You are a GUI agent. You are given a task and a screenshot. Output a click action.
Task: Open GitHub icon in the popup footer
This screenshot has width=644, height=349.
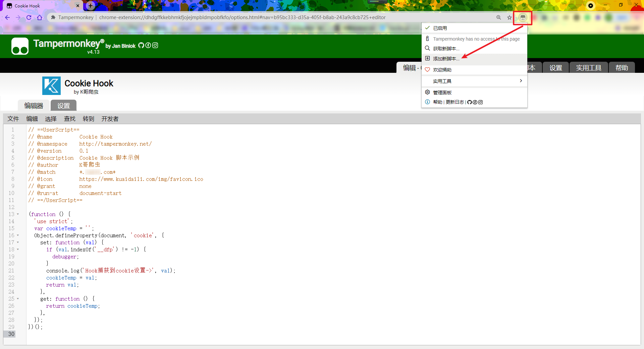(470, 102)
